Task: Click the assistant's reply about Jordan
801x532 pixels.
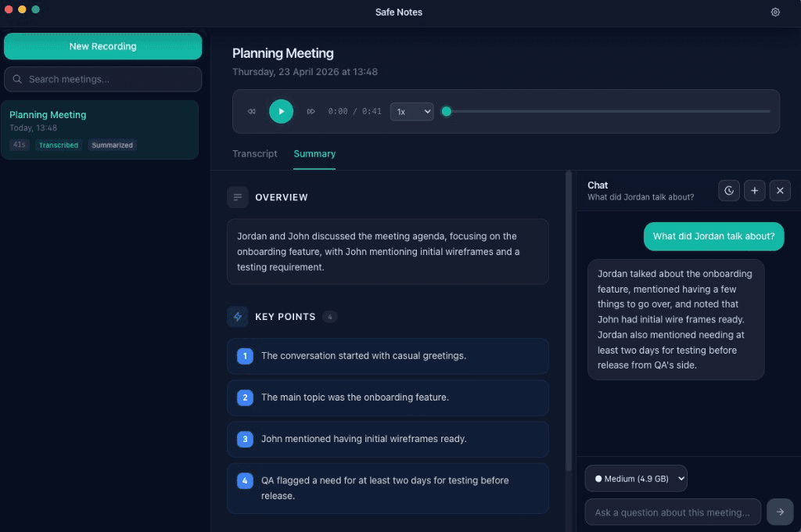Action: click(x=675, y=319)
